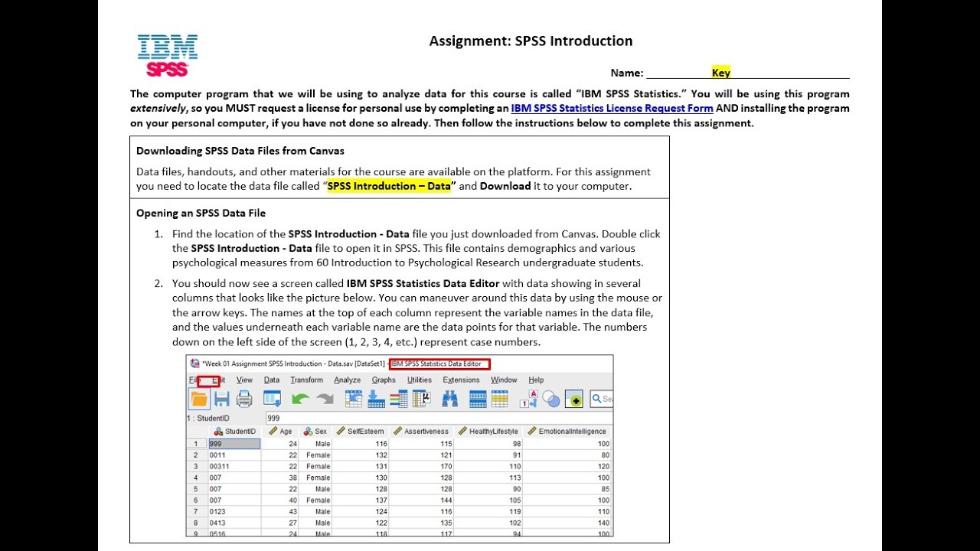Click the cell editor field showing 999

coord(439,418)
